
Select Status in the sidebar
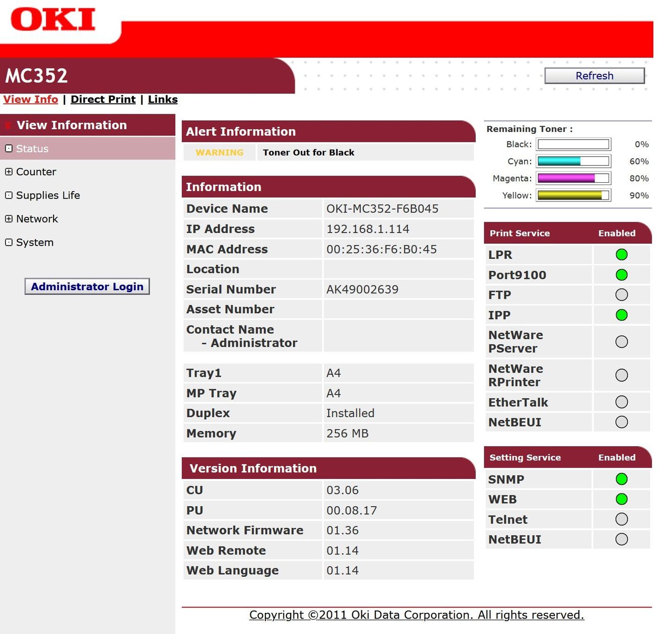pos(32,148)
